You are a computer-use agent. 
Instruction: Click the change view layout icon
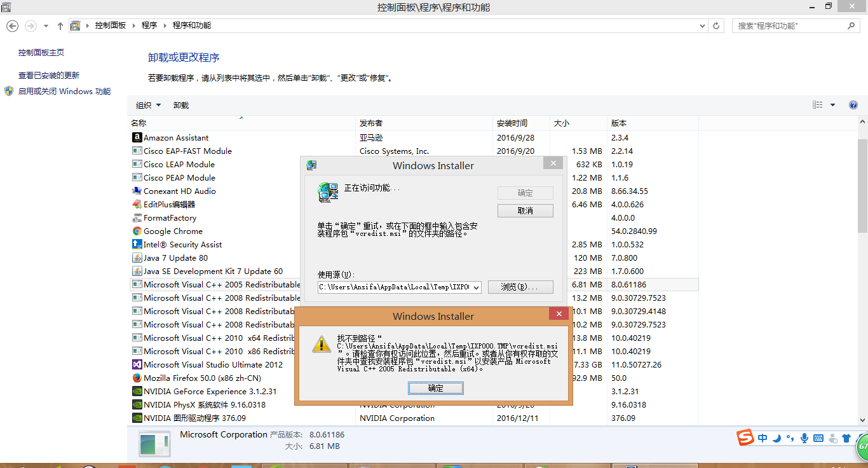coord(818,105)
